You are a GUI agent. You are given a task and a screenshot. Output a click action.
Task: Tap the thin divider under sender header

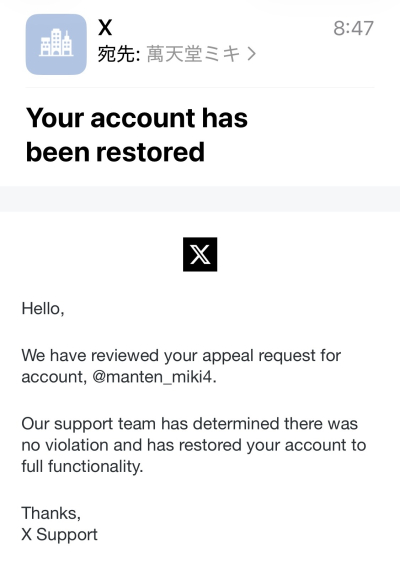pos(200,87)
